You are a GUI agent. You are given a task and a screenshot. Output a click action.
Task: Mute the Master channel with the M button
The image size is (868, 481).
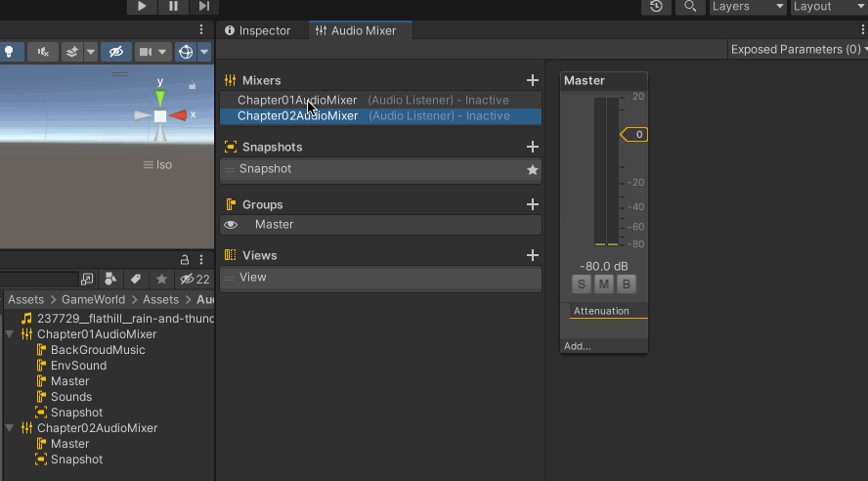pyautogui.click(x=604, y=284)
